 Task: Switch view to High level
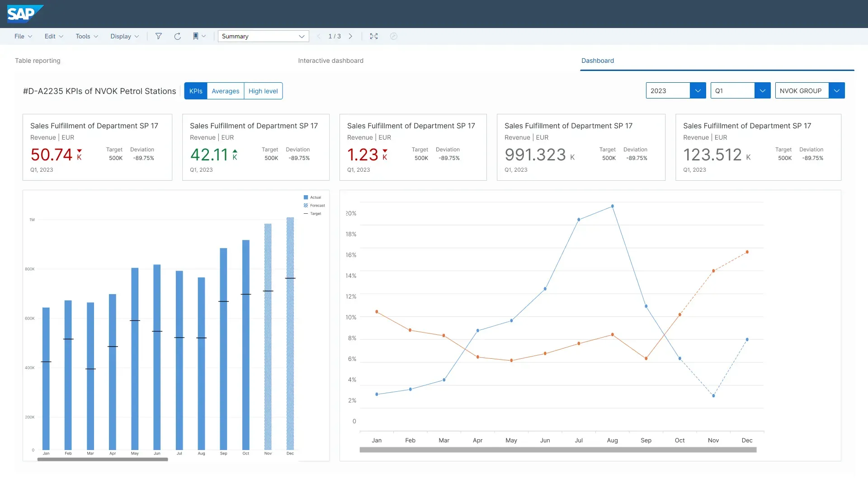pyautogui.click(x=263, y=91)
